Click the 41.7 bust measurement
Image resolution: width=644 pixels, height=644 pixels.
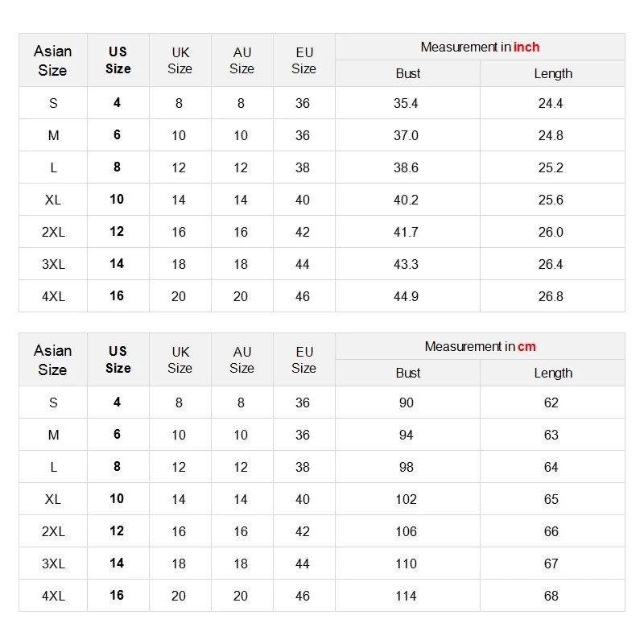pos(406,233)
